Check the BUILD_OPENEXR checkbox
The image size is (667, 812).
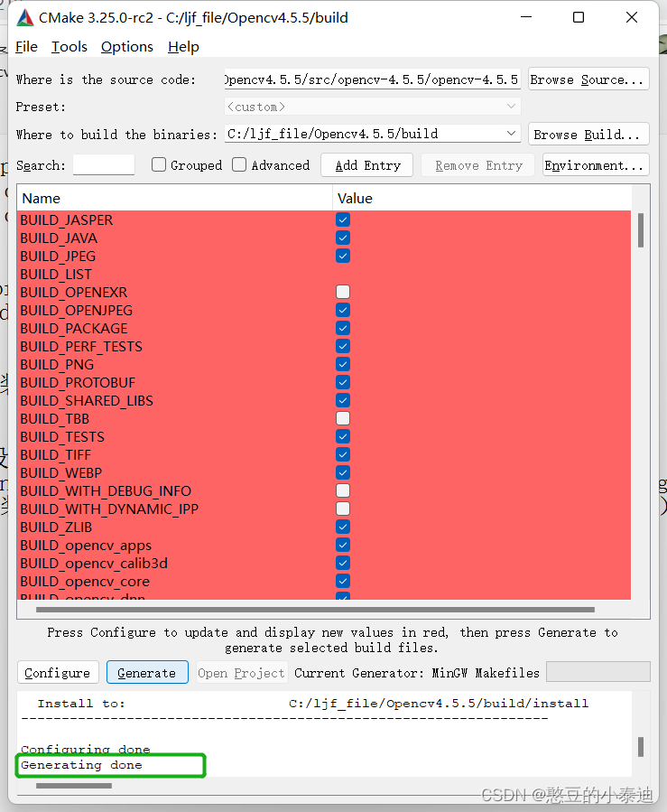(343, 292)
